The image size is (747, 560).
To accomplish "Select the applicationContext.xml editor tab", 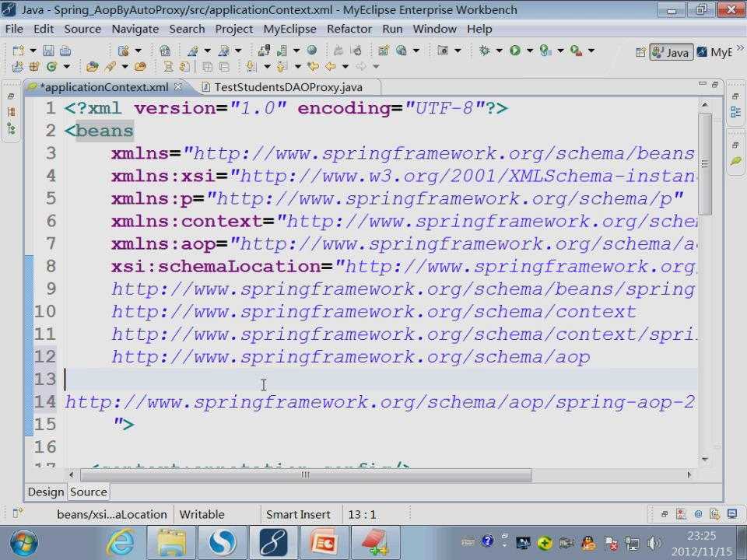I will point(103,87).
